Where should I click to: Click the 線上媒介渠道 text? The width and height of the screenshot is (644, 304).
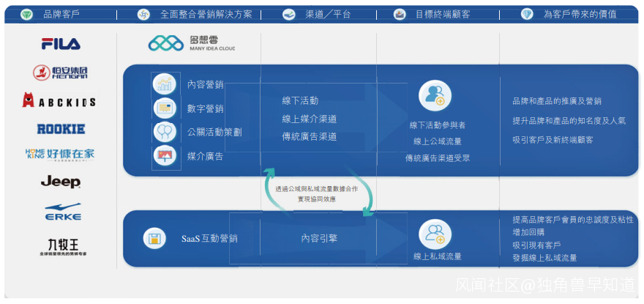coord(310,119)
